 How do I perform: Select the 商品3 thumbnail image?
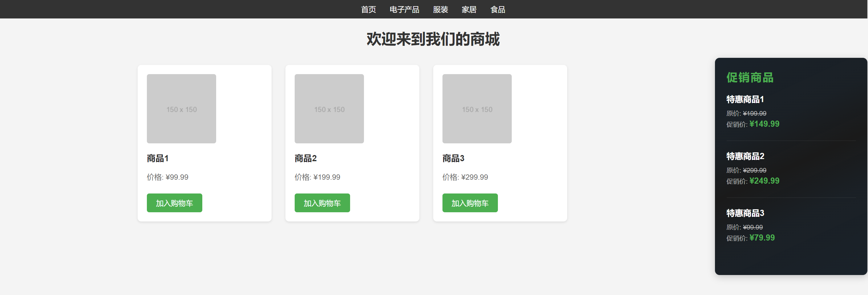(477, 109)
